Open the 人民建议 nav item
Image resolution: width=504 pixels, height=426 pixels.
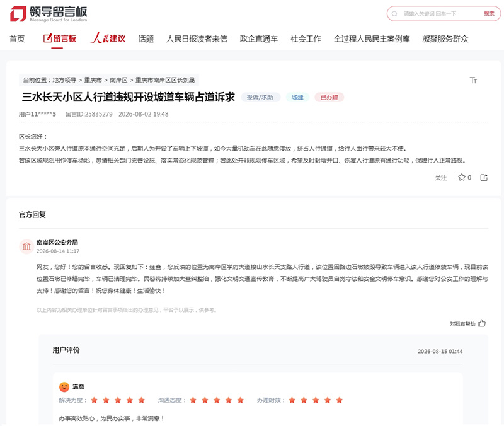click(108, 38)
